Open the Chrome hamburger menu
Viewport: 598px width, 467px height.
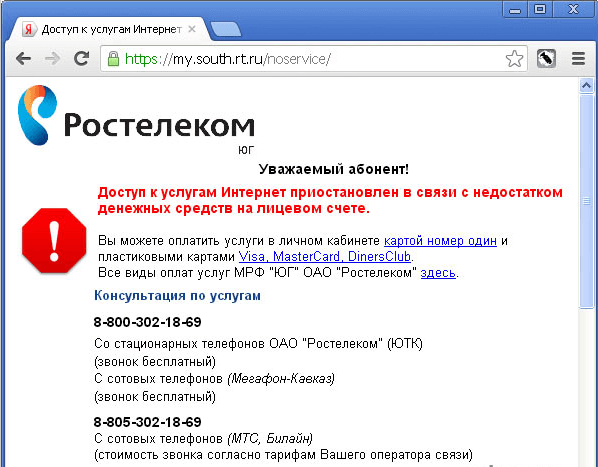(578, 59)
